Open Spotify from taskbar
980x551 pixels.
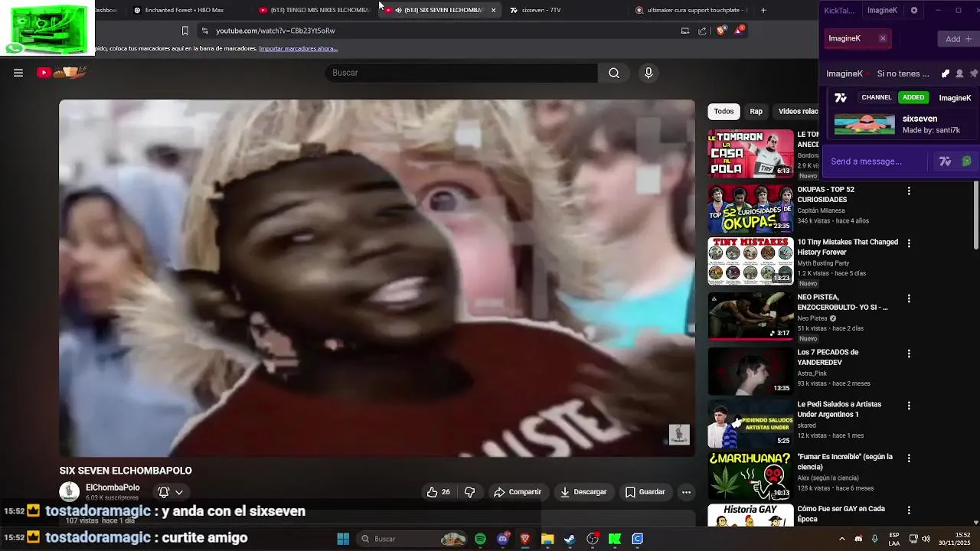click(x=480, y=539)
